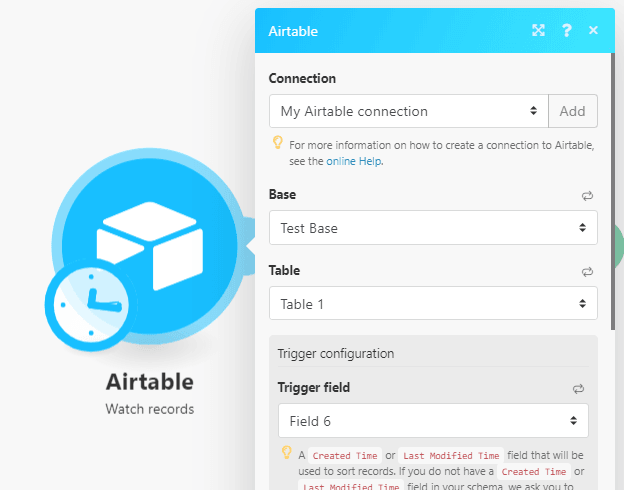Toggle the Map switch for Table
Image resolution: width=624 pixels, height=490 pixels.
(587, 271)
